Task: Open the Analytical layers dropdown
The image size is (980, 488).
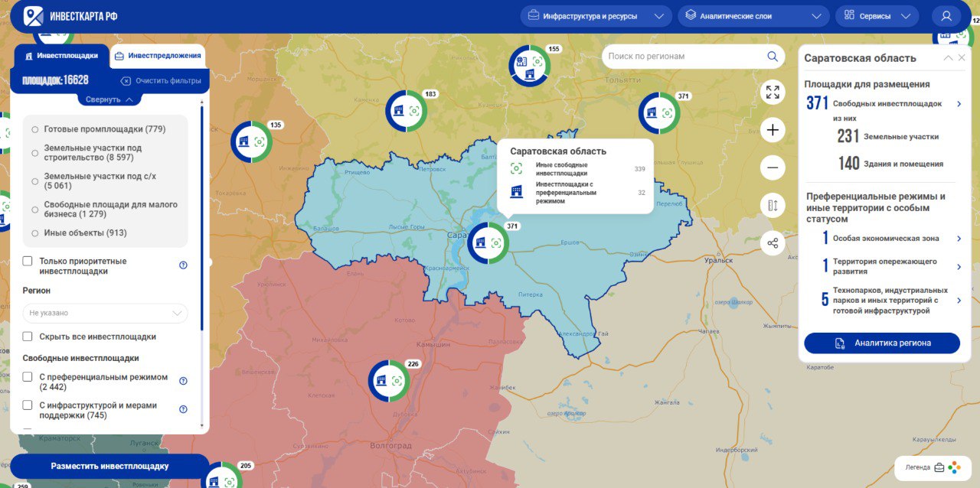Action: tap(753, 16)
